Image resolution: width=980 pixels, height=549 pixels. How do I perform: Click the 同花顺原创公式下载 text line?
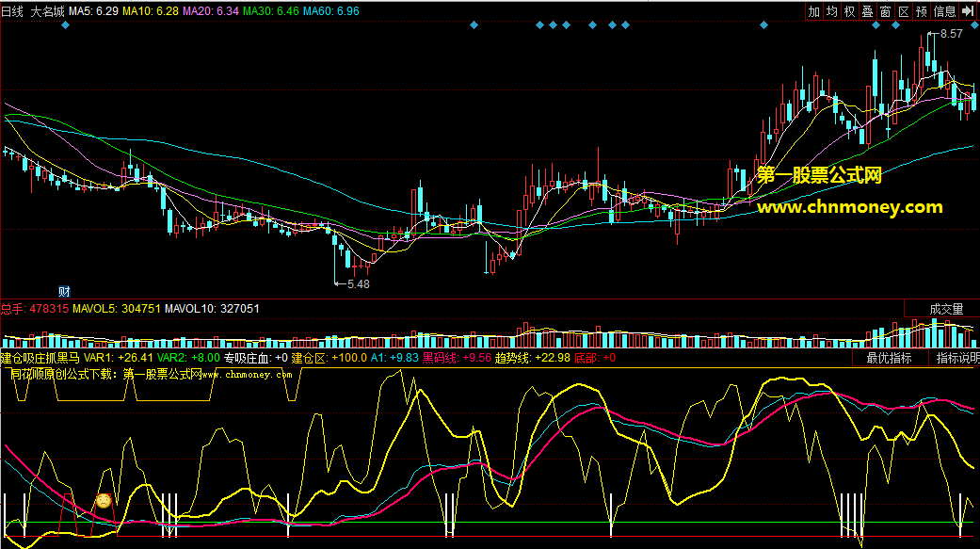pyautogui.click(x=151, y=375)
